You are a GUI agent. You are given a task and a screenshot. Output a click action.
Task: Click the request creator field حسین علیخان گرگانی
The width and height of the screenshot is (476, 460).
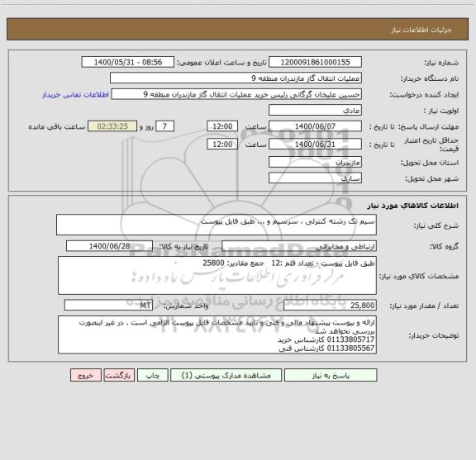click(x=236, y=94)
